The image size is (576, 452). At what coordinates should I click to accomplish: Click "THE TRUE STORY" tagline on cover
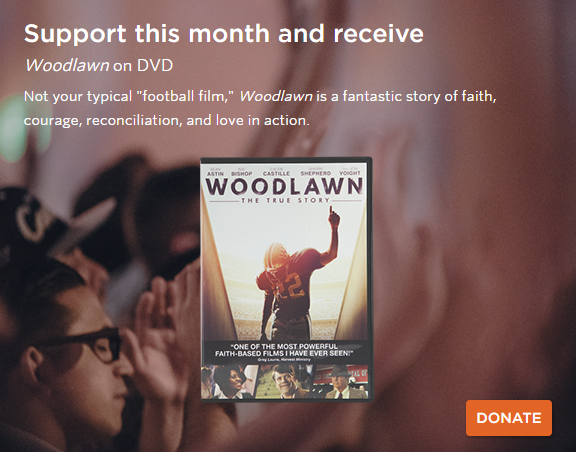coord(285,201)
